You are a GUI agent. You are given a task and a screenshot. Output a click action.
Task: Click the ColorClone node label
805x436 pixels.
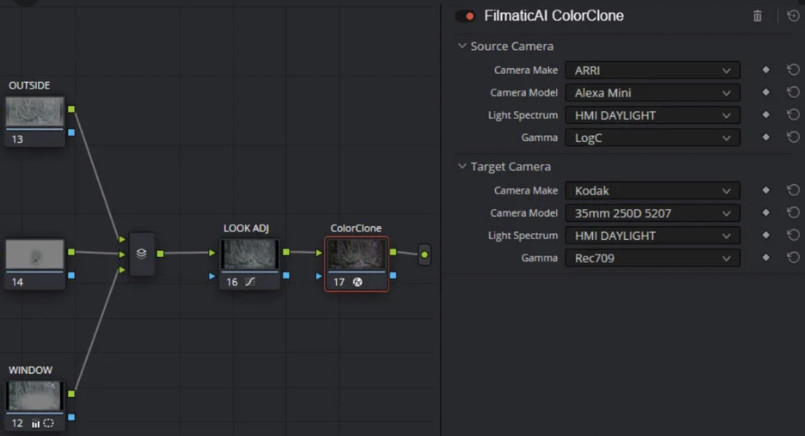pos(356,228)
